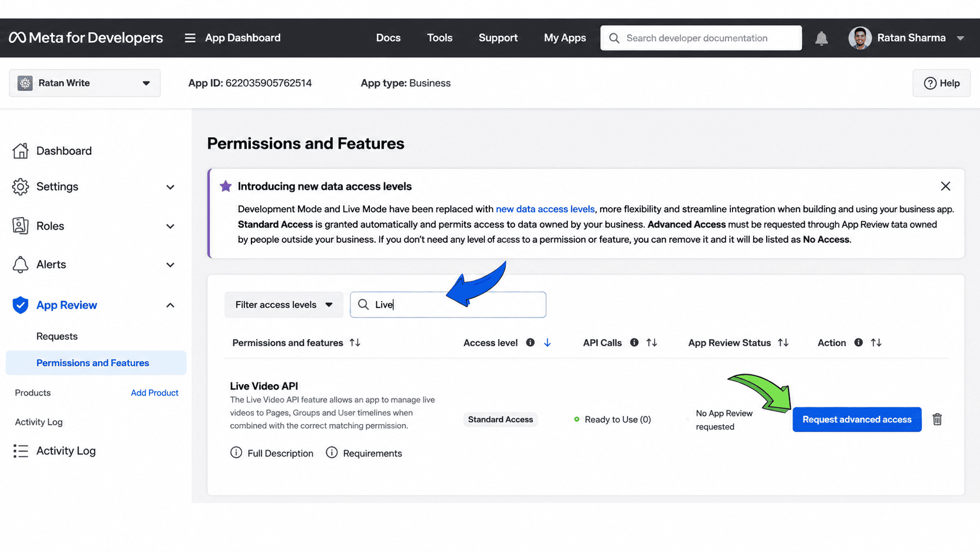The image size is (980, 552).
Task: Click the Meta for Developers logo
Action: click(86, 38)
